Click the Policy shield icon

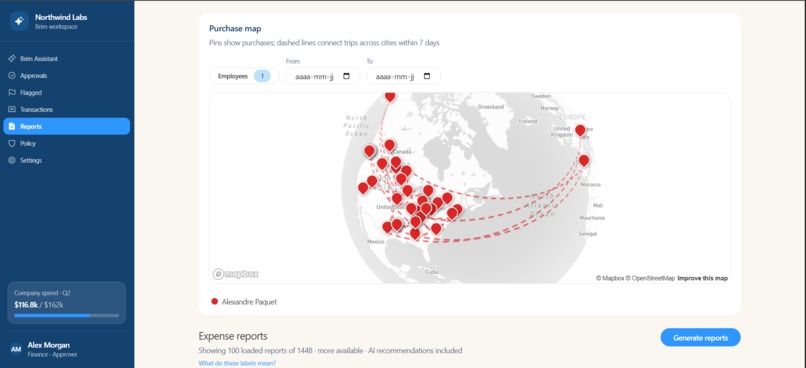[12, 143]
